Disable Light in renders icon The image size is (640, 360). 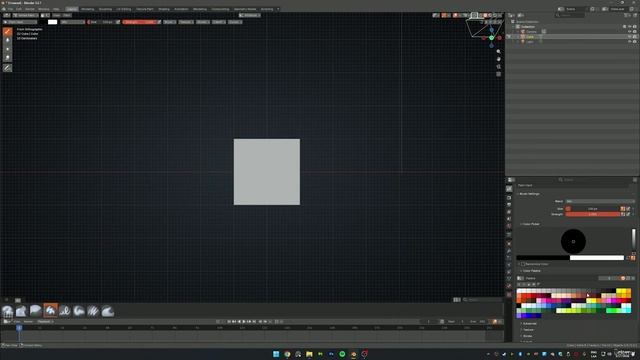click(634, 42)
